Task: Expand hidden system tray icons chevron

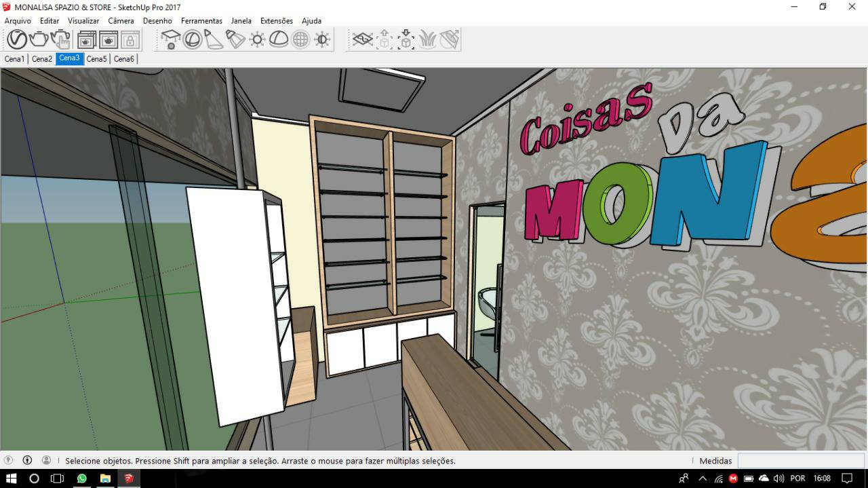Action: (702, 478)
